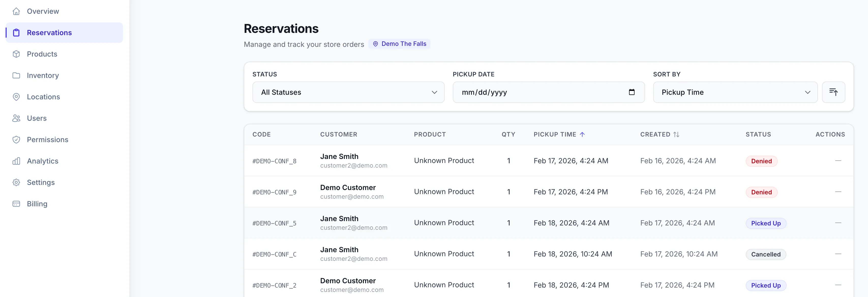Open the pickup date calendar picker
Image resolution: width=868 pixels, height=297 pixels.
point(632,92)
